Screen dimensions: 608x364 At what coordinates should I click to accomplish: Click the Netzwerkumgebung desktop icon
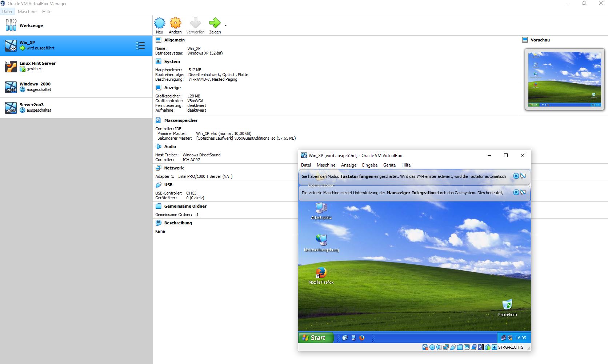(x=321, y=243)
